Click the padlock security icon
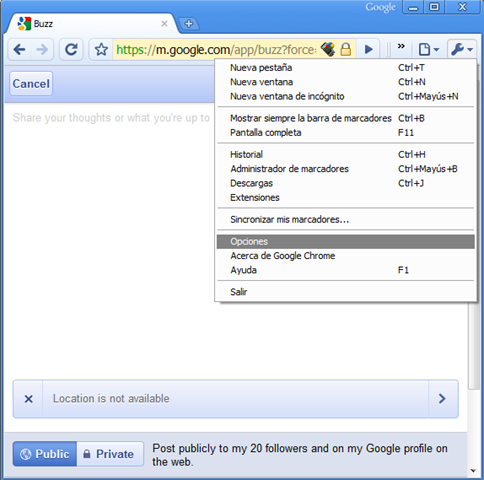This screenshot has width=484, height=480. click(346, 49)
